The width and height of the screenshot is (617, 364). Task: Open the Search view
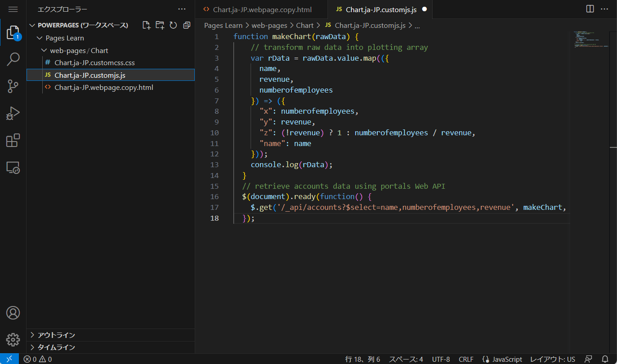tap(13, 59)
